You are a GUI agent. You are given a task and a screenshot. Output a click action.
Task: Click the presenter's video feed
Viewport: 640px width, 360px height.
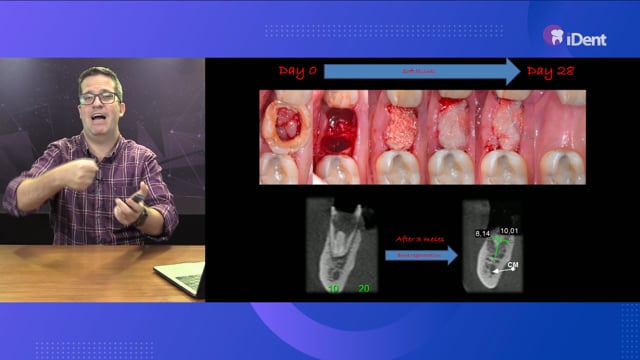(x=102, y=180)
